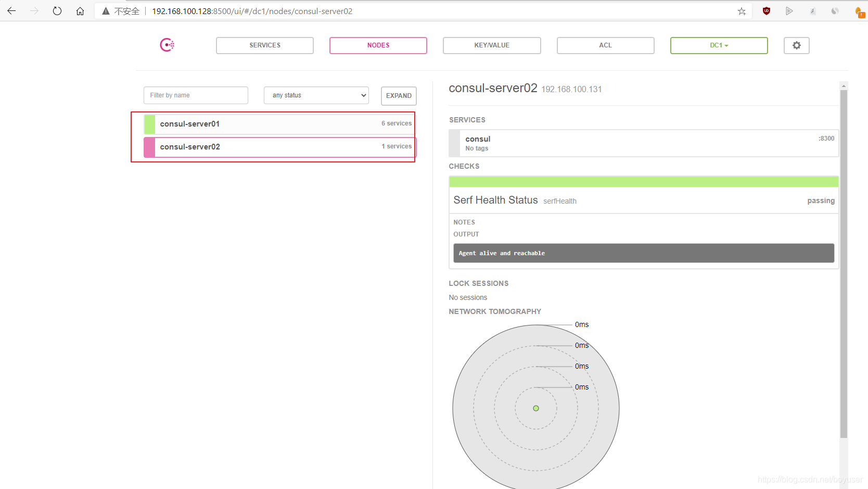Click the No sessions text
Image resolution: width=868 pixels, height=489 pixels.
pos(468,297)
